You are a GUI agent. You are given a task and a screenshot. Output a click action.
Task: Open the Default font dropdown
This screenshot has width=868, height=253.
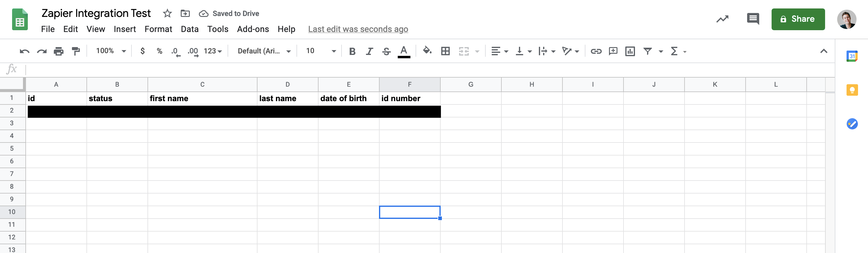(264, 51)
